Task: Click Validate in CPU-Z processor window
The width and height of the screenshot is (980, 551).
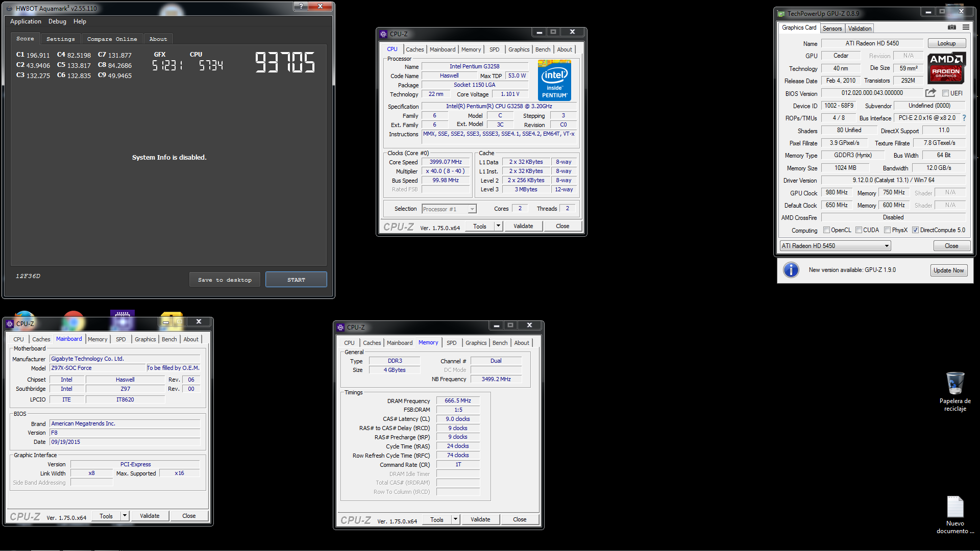Action: tap(523, 226)
